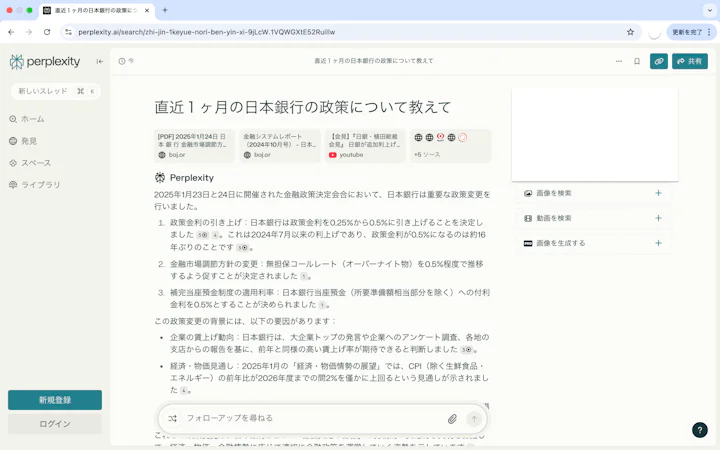
Task: Click the ログイン button
Action: [x=55, y=424]
